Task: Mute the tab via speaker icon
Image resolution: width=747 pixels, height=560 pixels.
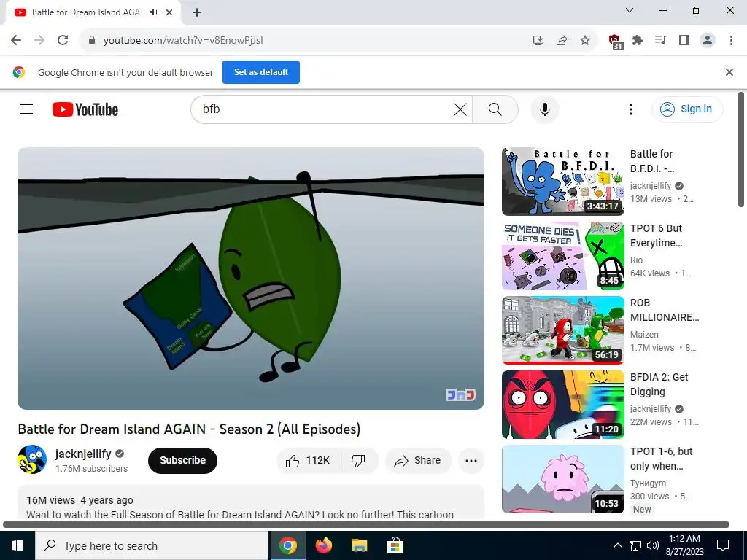Action: [x=153, y=12]
